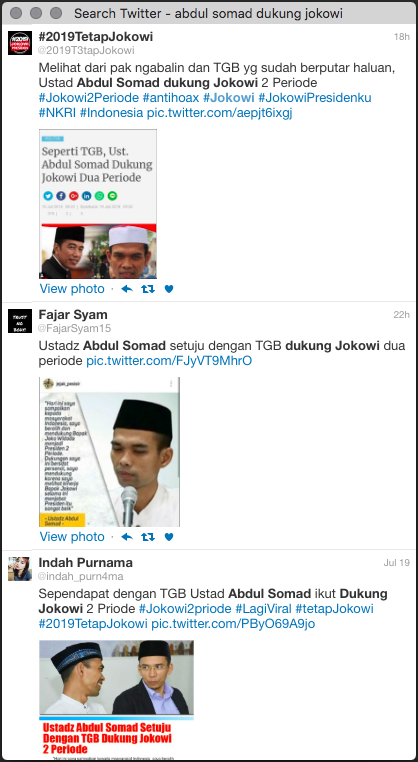The width and height of the screenshot is (418, 762).
Task: Retweet the #2019TetapJokowi tweet
Action: pos(148,289)
